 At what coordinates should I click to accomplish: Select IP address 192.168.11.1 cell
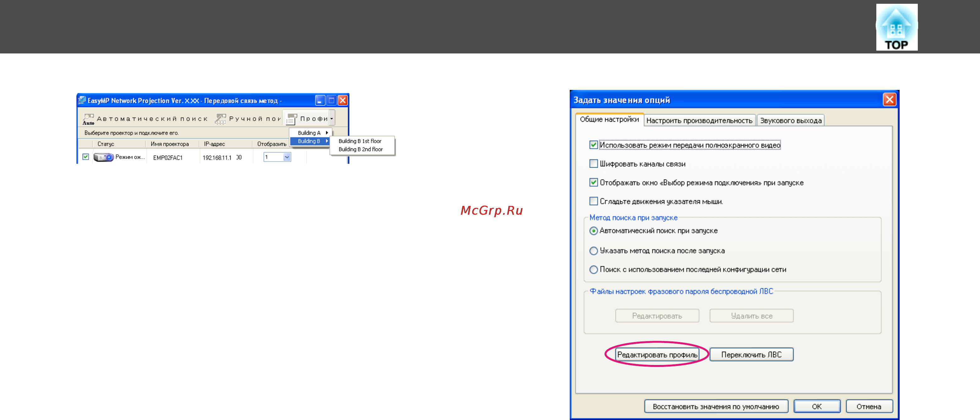pyautogui.click(x=222, y=157)
